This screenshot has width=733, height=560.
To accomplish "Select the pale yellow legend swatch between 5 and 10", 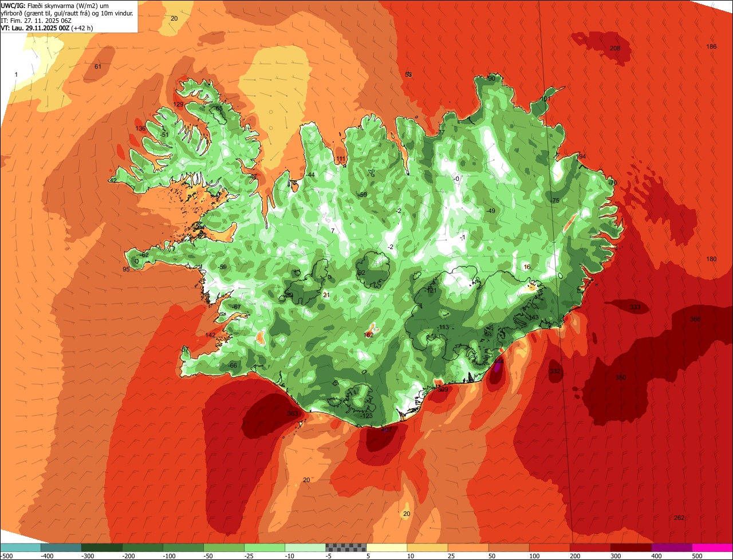I will (387, 547).
